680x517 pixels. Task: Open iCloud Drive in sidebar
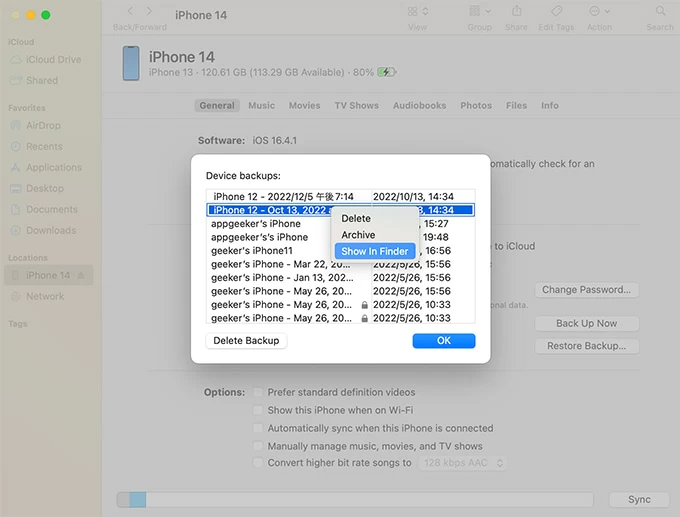[55, 60]
